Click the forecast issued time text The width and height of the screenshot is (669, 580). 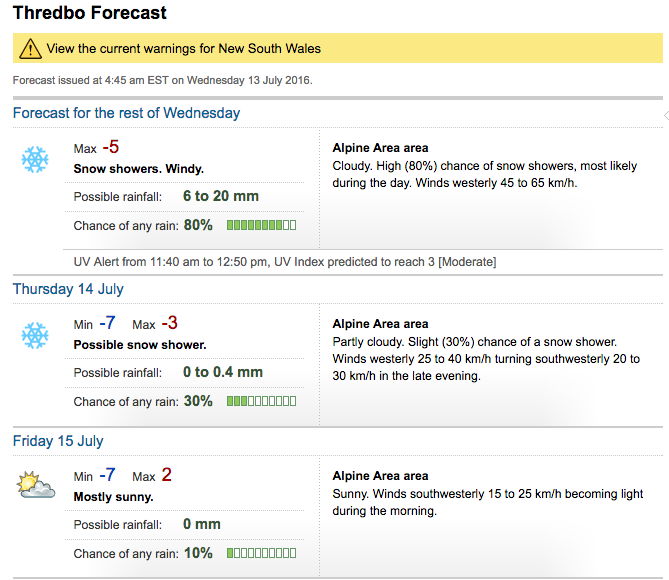pos(163,80)
